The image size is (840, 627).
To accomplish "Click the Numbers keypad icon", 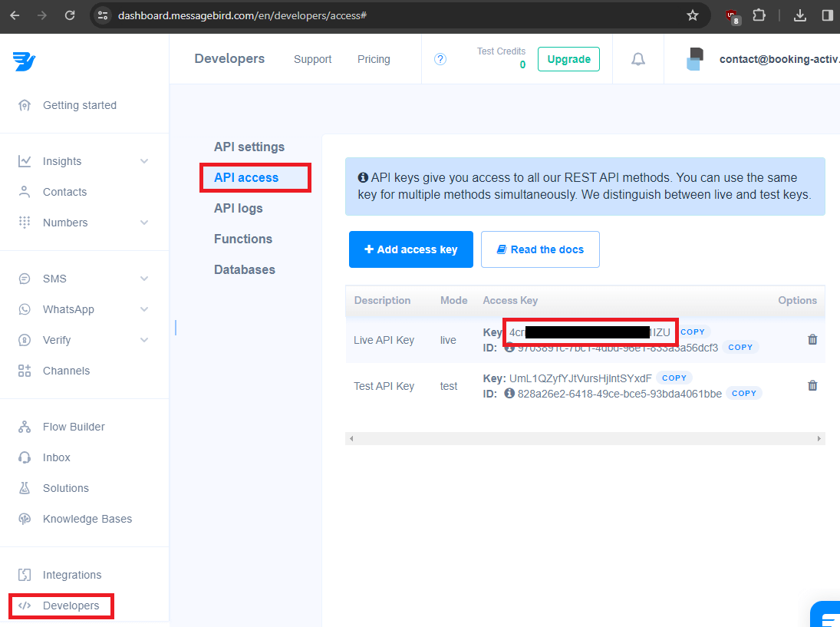I will coord(25,223).
